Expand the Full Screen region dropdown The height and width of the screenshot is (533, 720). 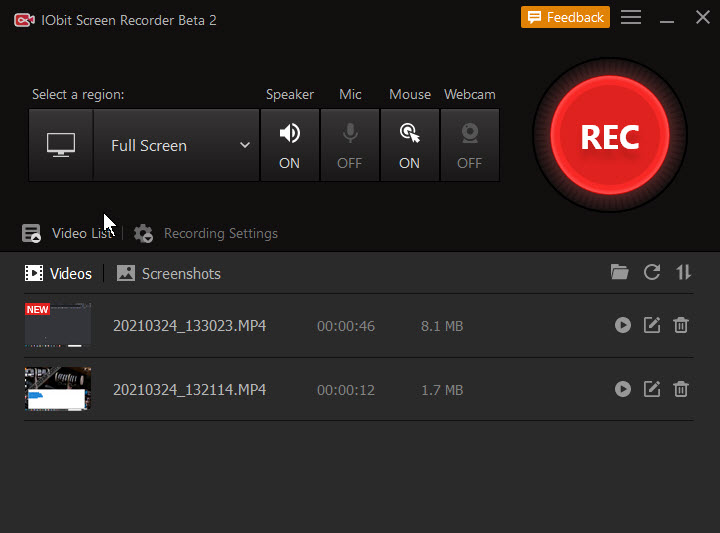click(x=176, y=145)
